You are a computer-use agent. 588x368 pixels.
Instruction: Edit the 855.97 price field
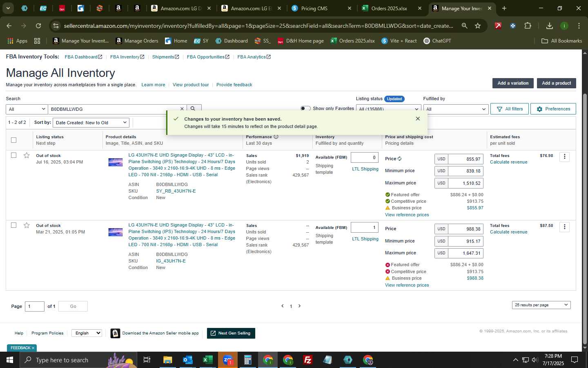465,159
